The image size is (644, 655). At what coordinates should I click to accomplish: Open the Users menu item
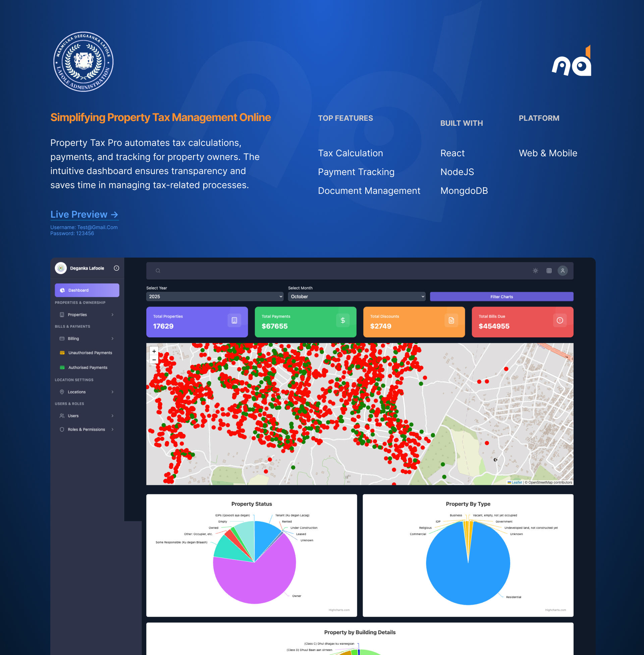[87, 416]
